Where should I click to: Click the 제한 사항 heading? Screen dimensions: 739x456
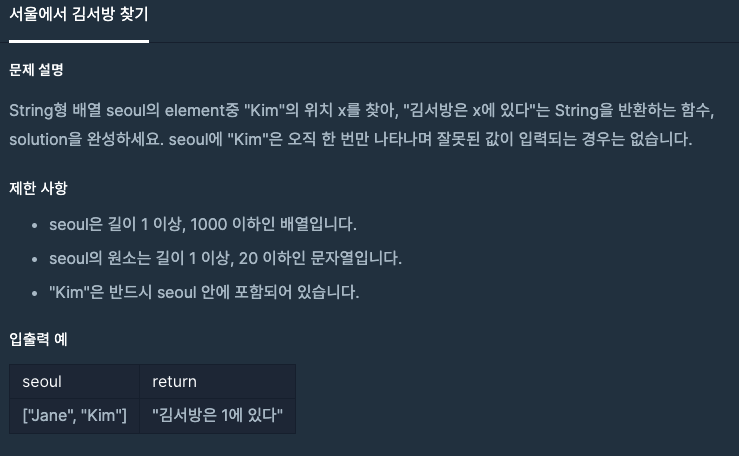click(37, 187)
